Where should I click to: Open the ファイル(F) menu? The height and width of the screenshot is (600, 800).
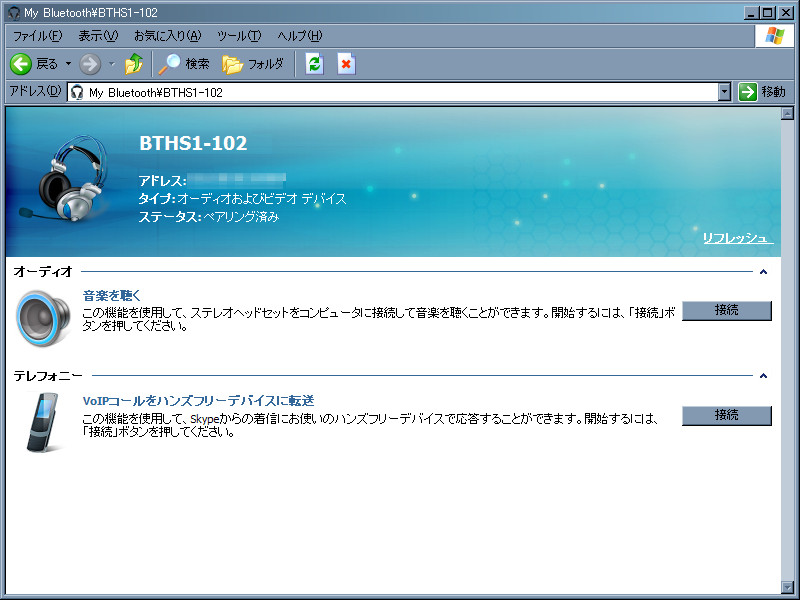(38, 36)
